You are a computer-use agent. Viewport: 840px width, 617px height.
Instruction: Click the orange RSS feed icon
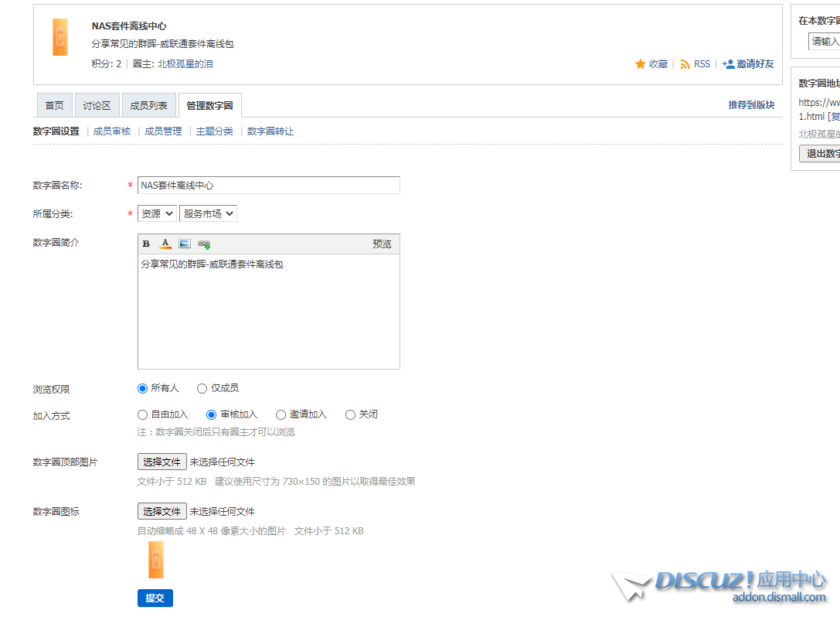(685, 64)
